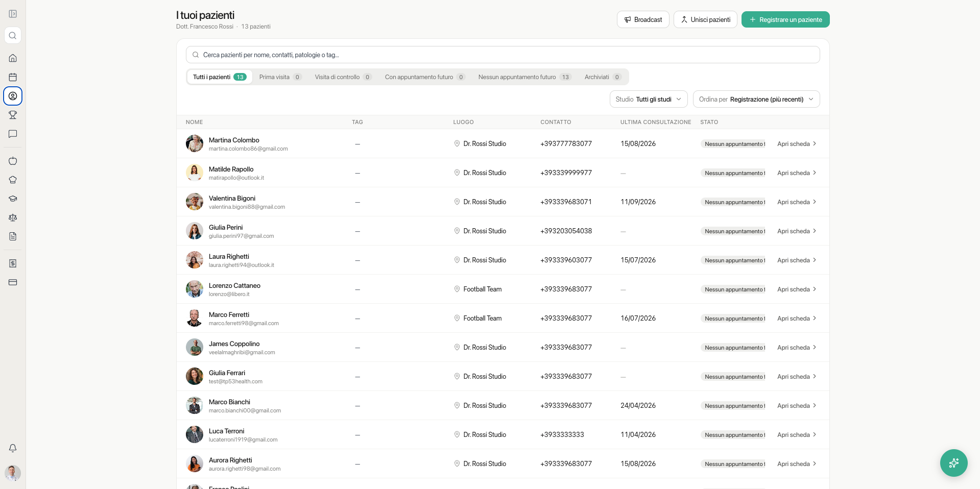Open the chat messages icon in sidebar

click(x=13, y=134)
